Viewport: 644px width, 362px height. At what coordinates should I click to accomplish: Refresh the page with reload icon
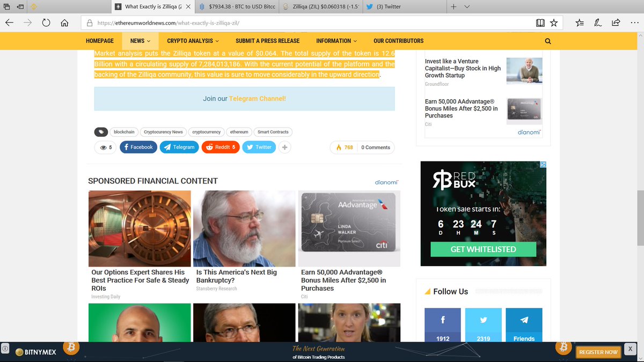[46, 23]
